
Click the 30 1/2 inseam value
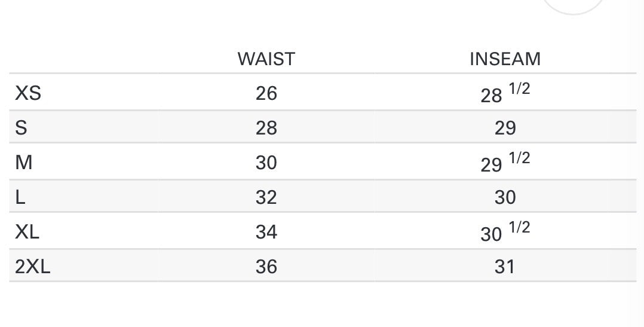pyautogui.click(x=505, y=232)
